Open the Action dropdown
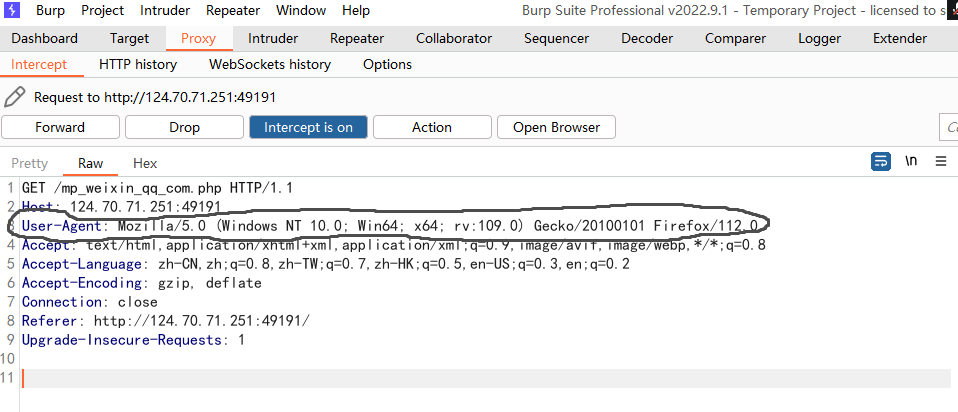The height and width of the screenshot is (412, 958). pyautogui.click(x=432, y=127)
